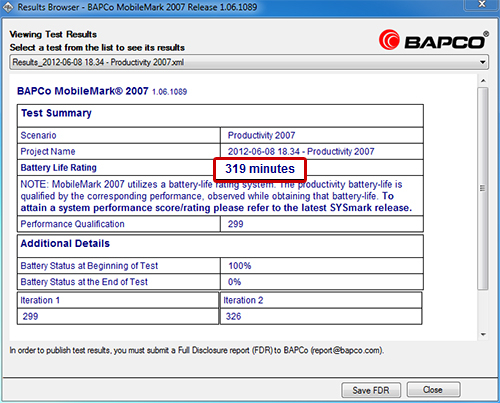This screenshot has height=403, width=500.
Task: Click the dropdown arrow of the results list
Action: (x=482, y=62)
